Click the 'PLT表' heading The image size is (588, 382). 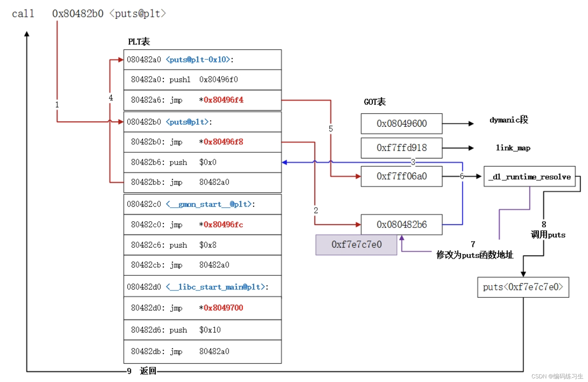[x=139, y=42]
